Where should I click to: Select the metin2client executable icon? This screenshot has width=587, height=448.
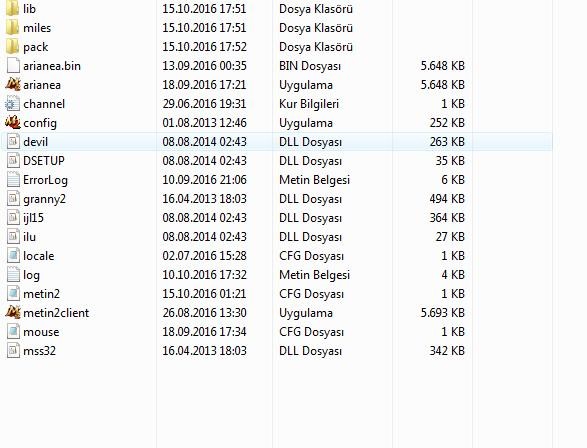pos(13,313)
